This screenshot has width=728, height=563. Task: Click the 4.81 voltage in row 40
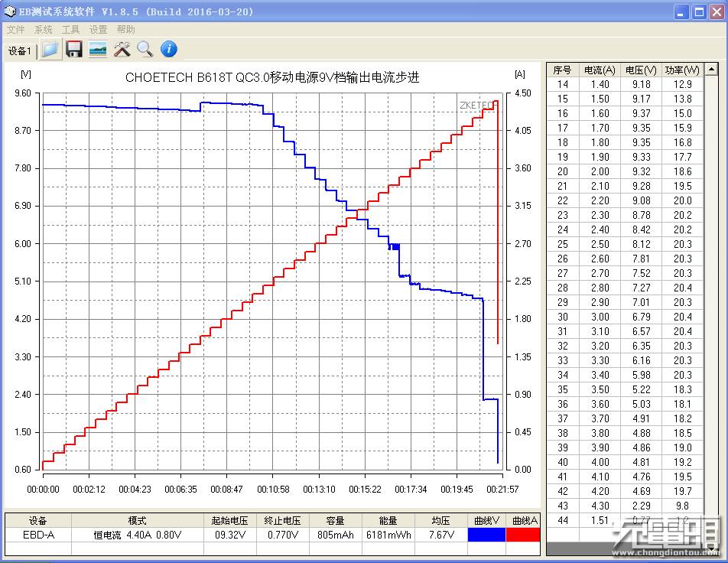[x=641, y=462]
